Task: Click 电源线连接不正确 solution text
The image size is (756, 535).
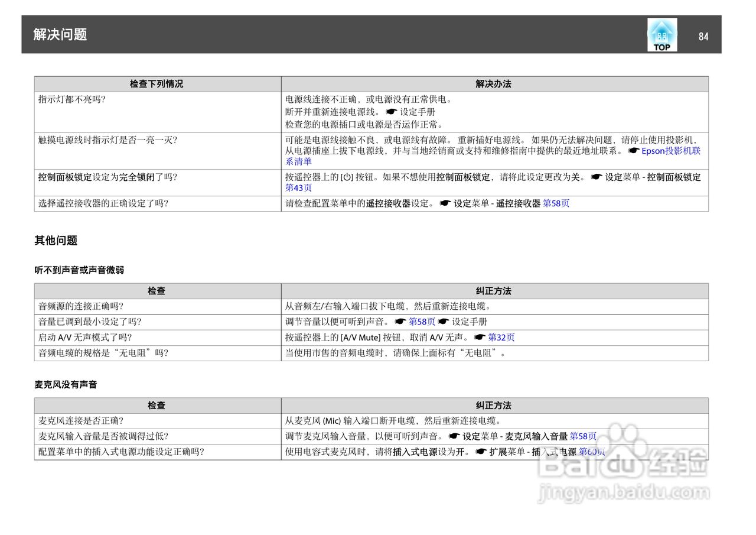Action: coord(369,99)
